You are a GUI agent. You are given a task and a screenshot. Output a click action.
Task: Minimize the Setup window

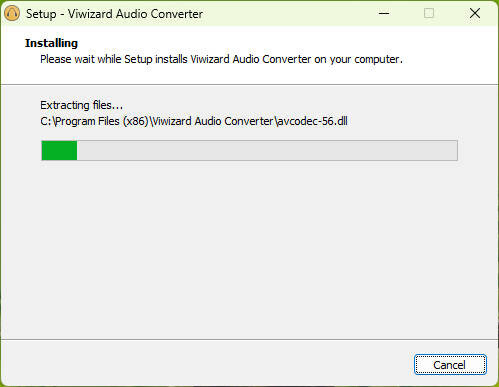pyautogui.click(x=384, y=13)
